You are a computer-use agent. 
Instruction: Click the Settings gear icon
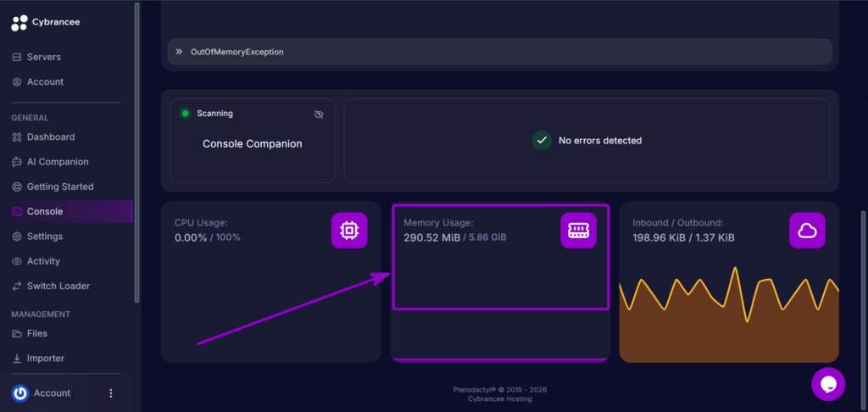coord(17,237)
